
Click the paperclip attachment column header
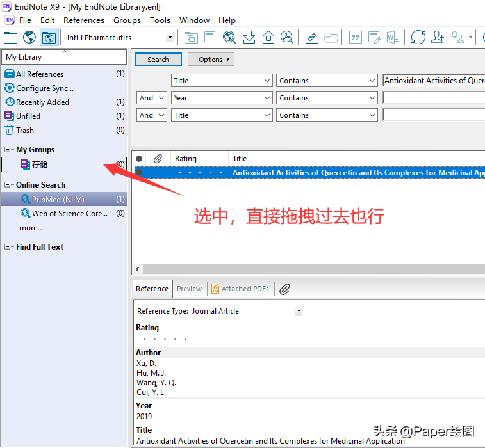(158, 159)
